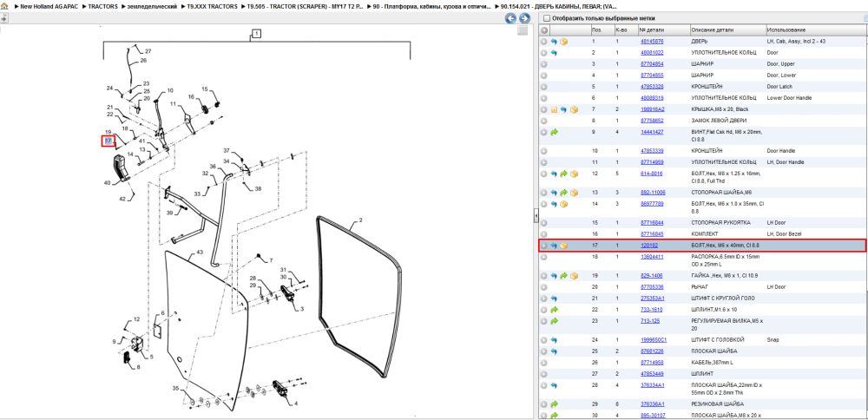Sort by the 'Описание детали' column header
Viewport: 868px width, 420px height.
click(x=727, y=30)
